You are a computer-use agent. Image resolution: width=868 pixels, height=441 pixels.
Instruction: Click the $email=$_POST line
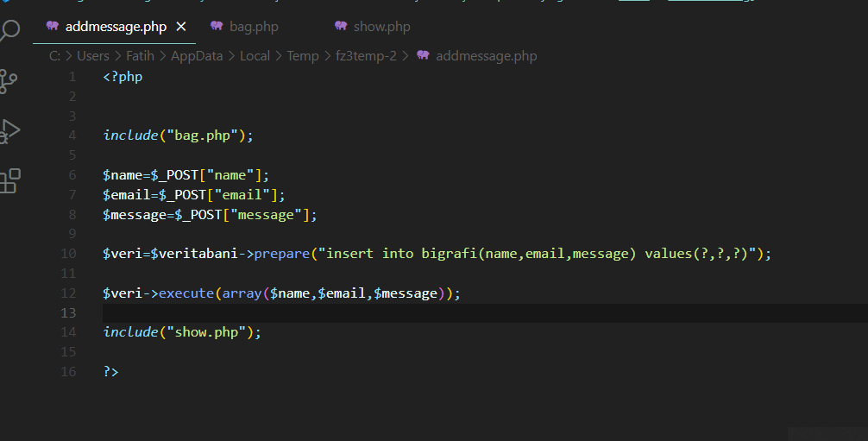point(194,194)
